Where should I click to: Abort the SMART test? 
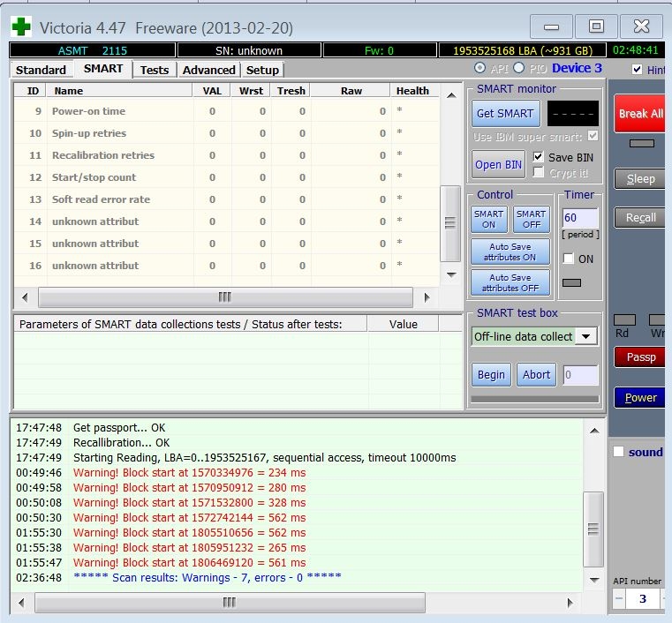[536, 375]
